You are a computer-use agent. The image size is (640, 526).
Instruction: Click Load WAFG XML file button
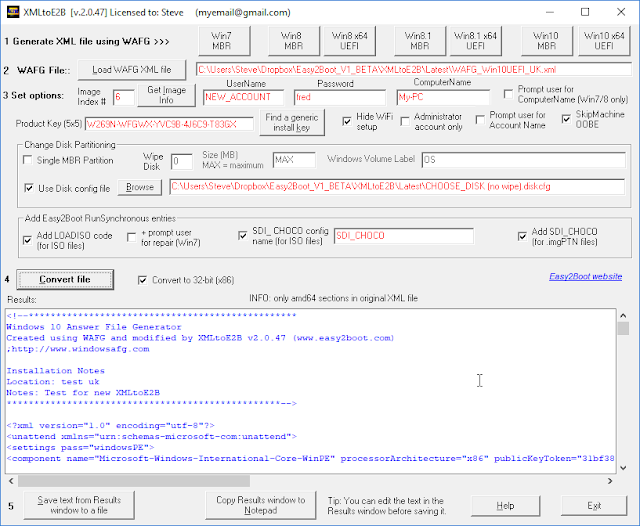click(x=131, y=70)
